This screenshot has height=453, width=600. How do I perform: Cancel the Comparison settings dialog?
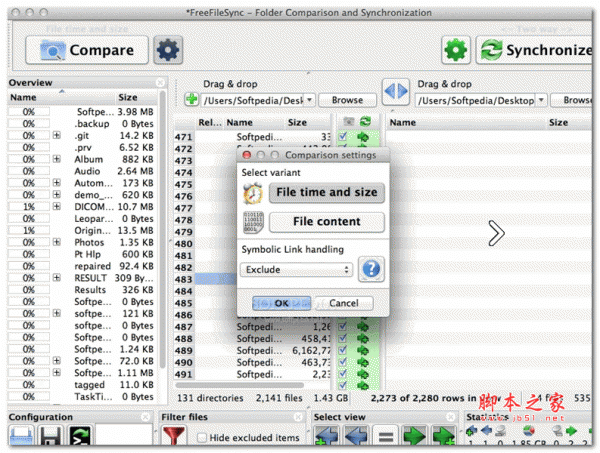coord(344,303)
